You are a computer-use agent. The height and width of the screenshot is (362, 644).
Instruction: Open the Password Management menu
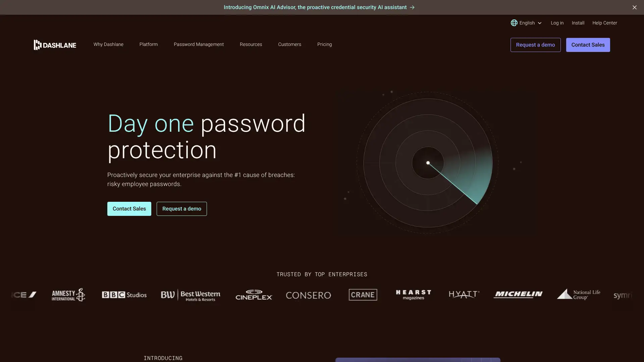click(x=199, y=44)
